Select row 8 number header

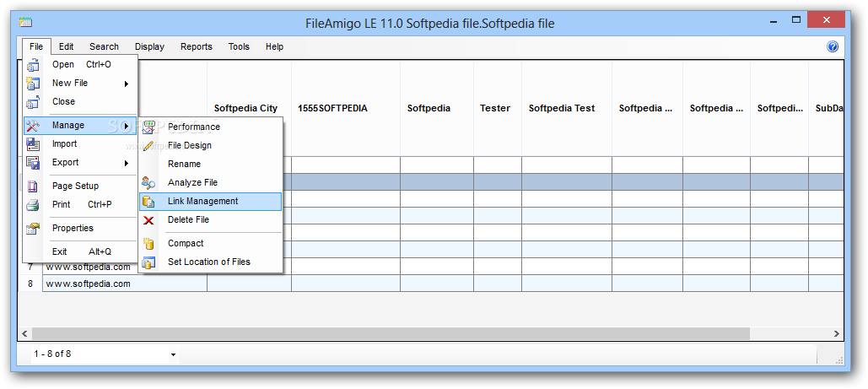(30, 284)
